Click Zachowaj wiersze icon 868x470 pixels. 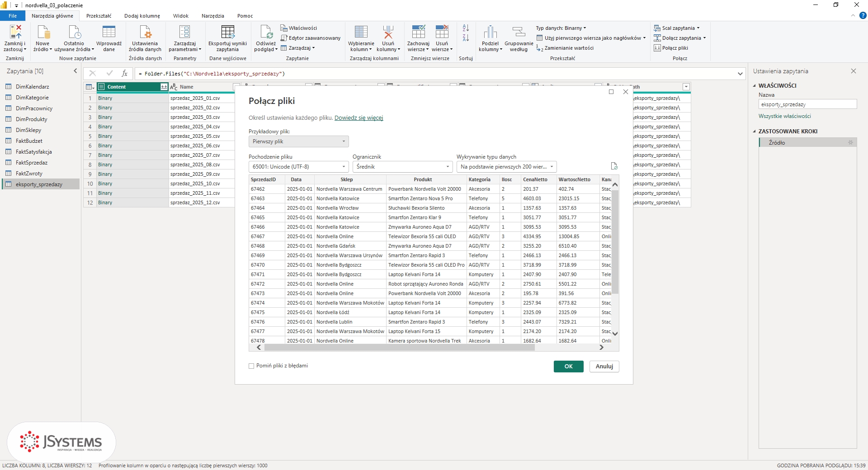[418, 32]
